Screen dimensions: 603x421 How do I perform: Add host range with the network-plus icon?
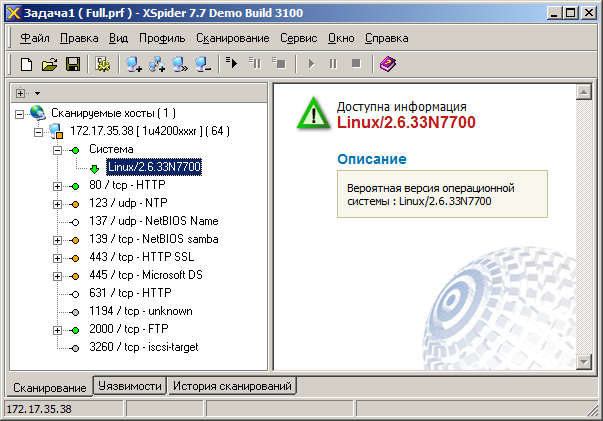coord(157,64)
